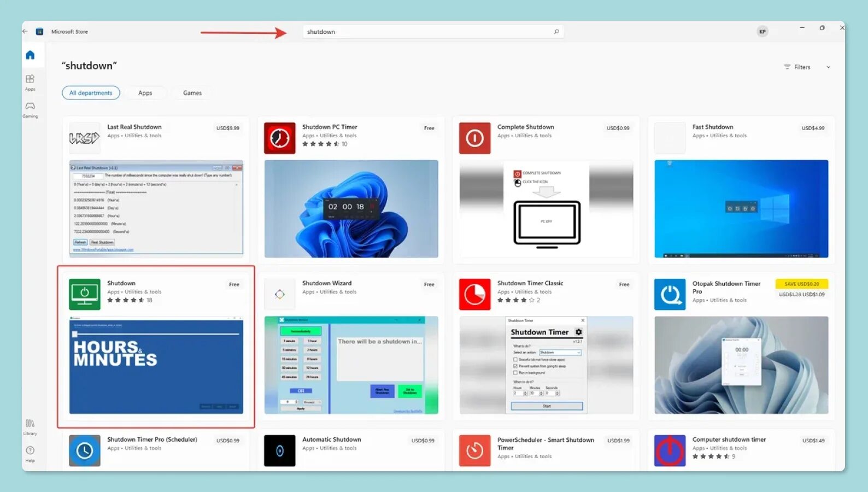Click the Computer shutdown timer icon

tap(670, 451)
